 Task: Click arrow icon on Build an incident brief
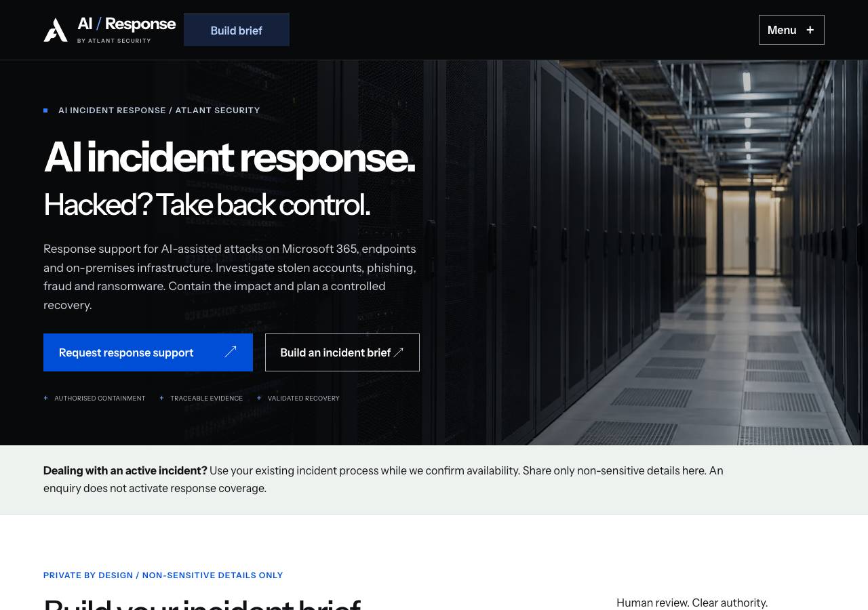399,352
